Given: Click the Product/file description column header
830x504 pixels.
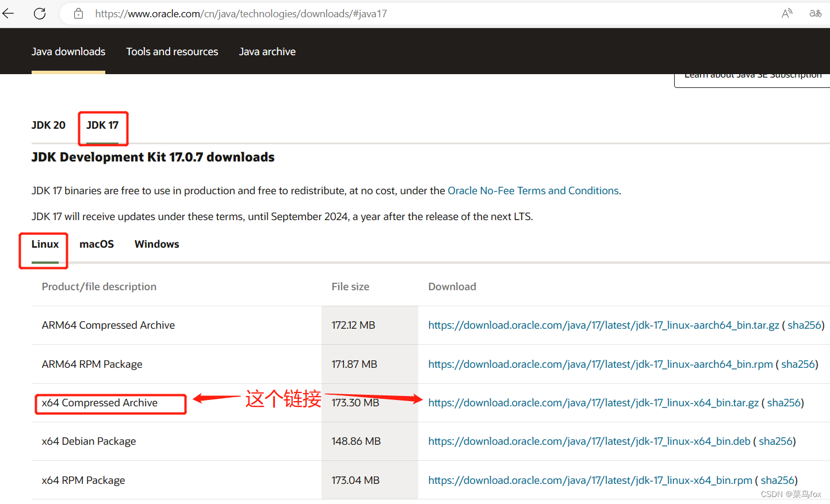Looking at the screenshot, I should pos(99,287).
